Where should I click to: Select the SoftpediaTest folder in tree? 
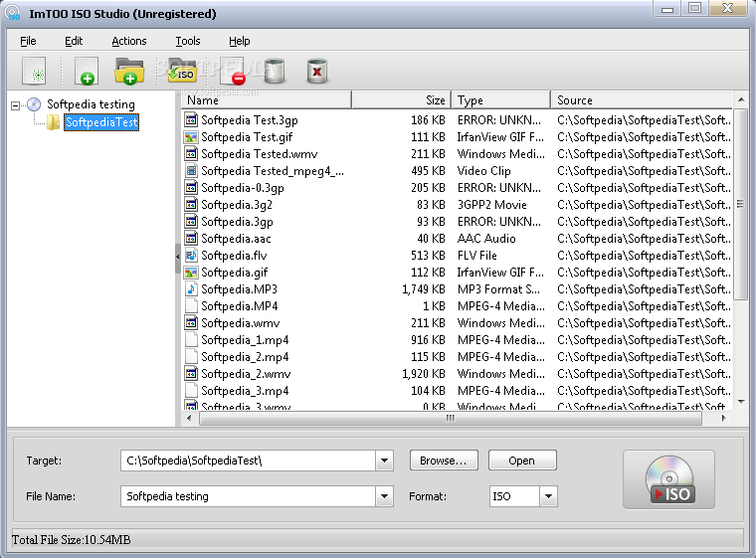[101, 122]
